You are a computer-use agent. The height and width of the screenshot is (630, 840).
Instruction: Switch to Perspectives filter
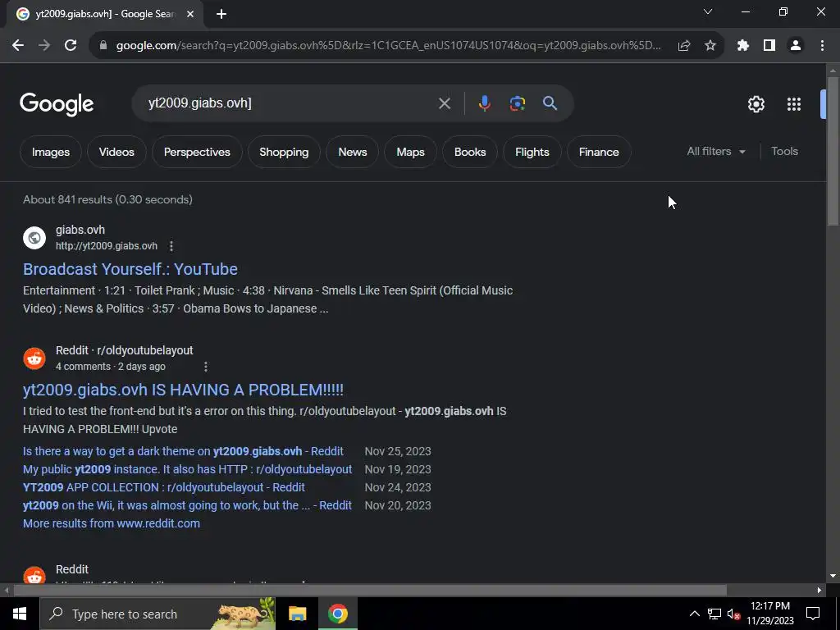(197, 152)
